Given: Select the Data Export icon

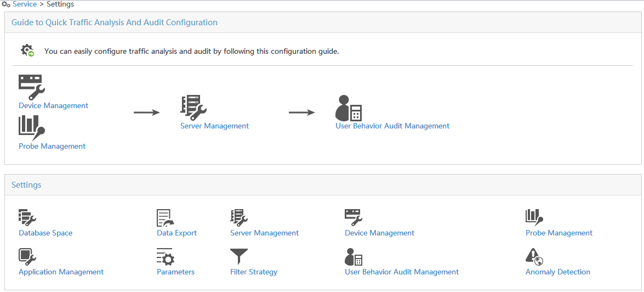Looking at the screenshot, I should pyautogui.click(x=166, y=218).
